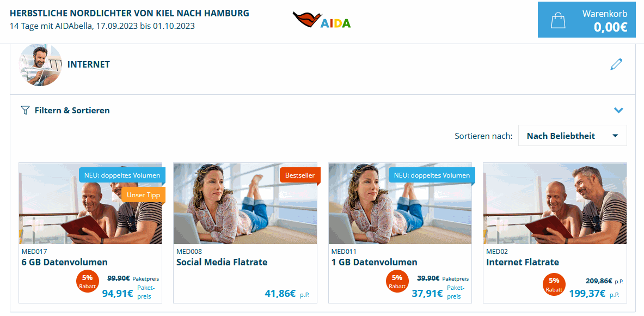Image resolution: width=644 pixels, height=316 pixels.
Task: Click the Bestseller tag on Social Media Flatrate
Action: pos(300,175)
